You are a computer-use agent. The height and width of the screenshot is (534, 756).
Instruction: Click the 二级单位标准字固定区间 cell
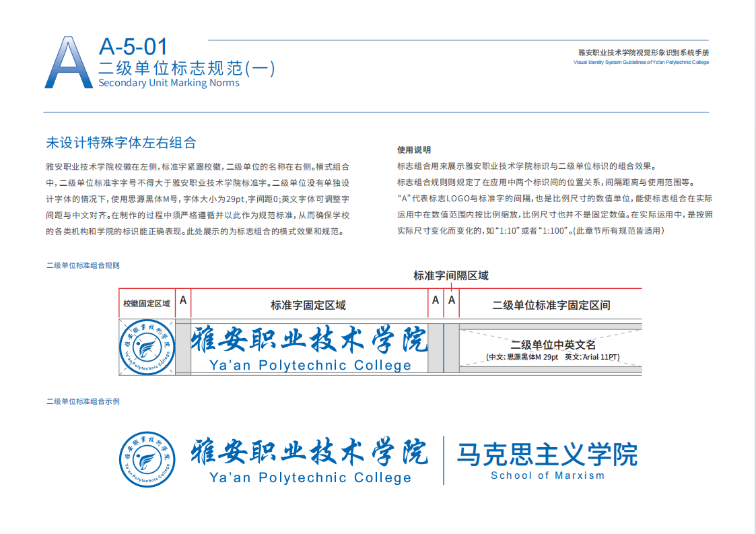pos(551,305)
